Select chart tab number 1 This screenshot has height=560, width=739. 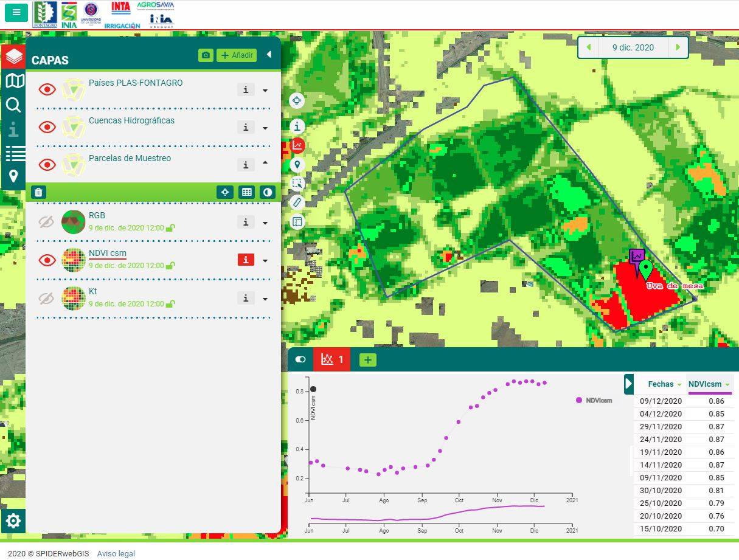332,359
